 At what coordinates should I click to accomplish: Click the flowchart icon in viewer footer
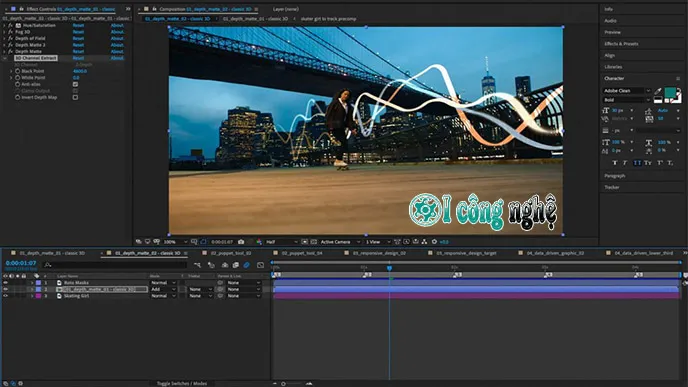click(x=424, y=242)
